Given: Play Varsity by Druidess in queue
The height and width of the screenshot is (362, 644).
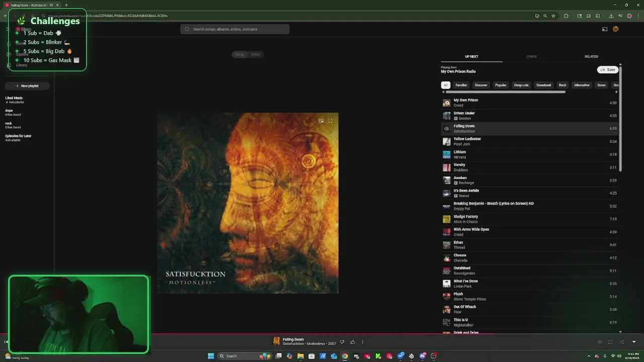Looking at the screenshot, I should click(530, 167).
